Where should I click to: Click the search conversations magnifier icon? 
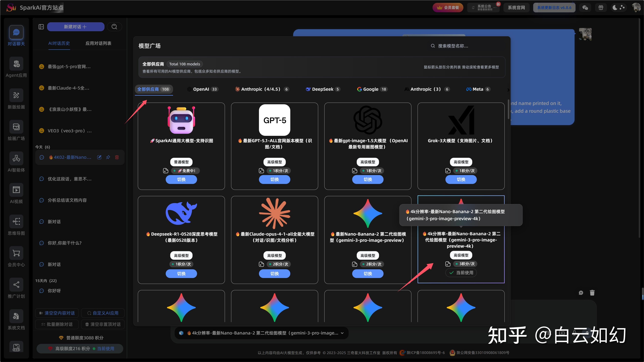click(114, 27)
